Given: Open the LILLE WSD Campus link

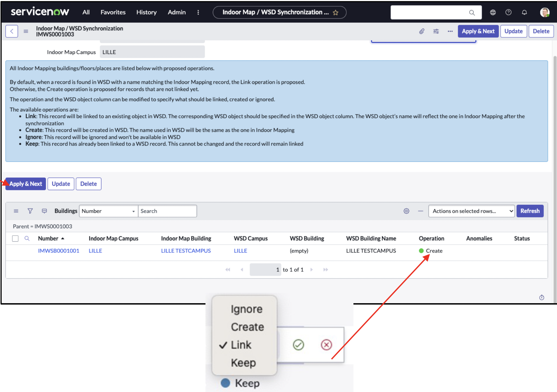Looking at the screenshot, I should tap(240, 251).
